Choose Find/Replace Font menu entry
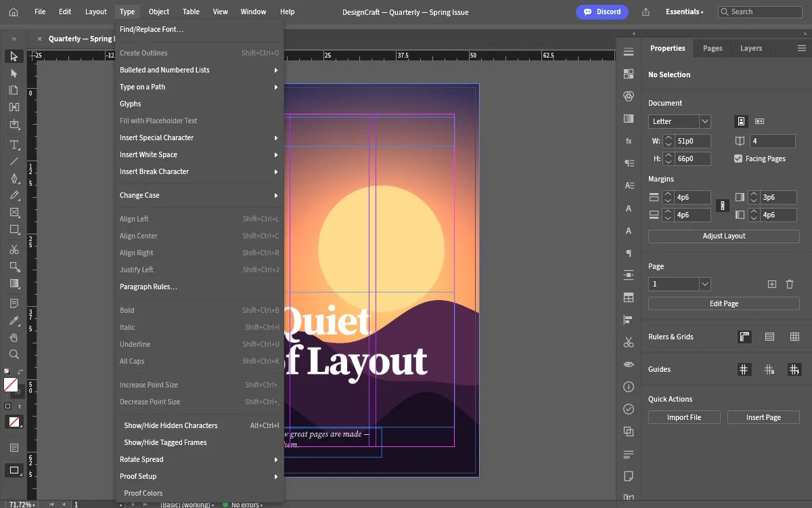The image size is (812, 508). click(x=200, y=29)
